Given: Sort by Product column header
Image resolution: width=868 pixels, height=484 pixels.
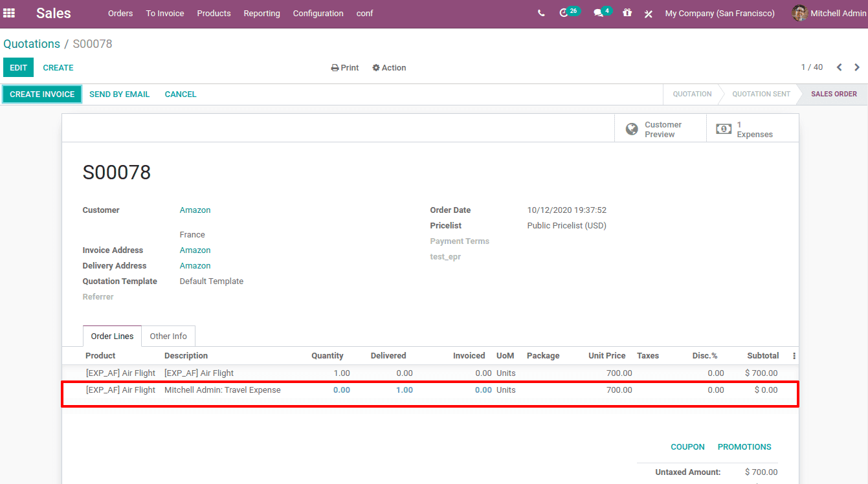Looking at the screenshot, I should [100, 356].
